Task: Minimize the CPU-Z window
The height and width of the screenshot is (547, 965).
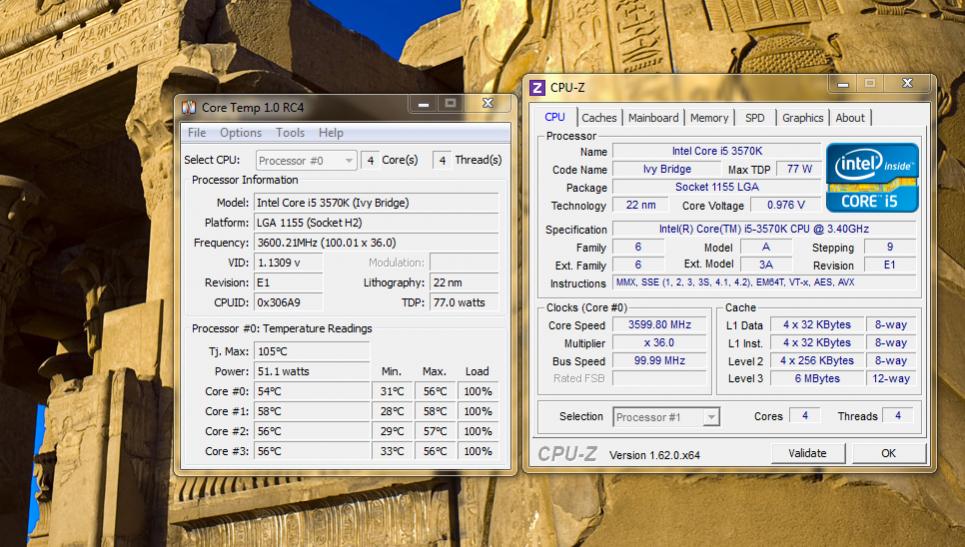Action: [843, 84]
